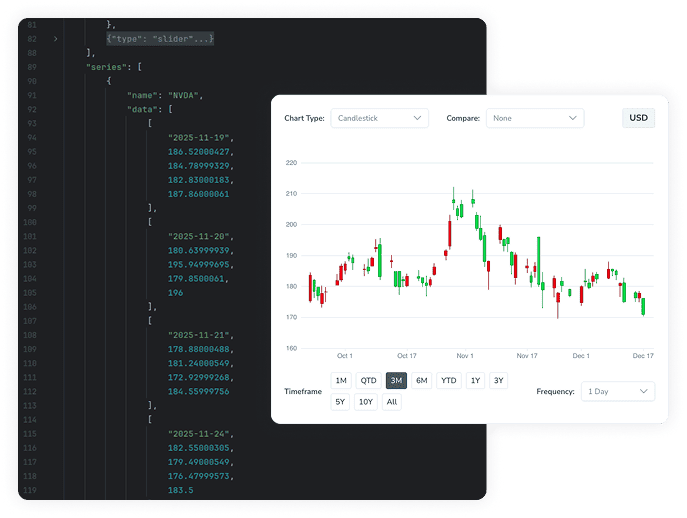Expand the collapsed slider code block arrow

[x=55, y=38]
